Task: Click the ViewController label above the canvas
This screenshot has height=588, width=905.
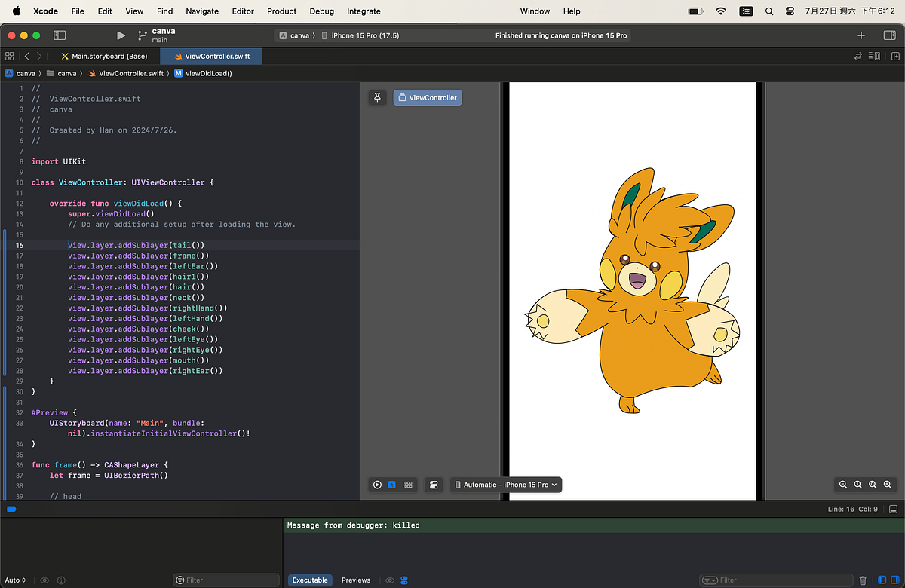Action: coord(428,96)
